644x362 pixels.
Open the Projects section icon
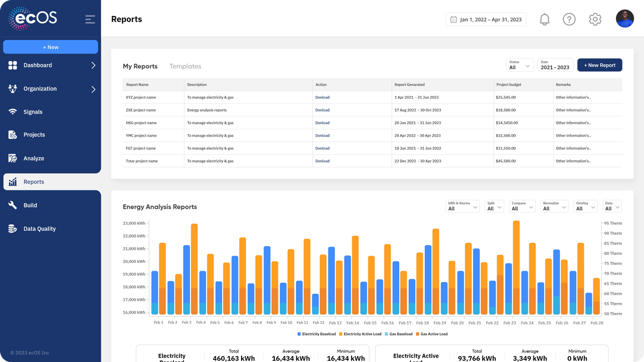pyautogui.click(x=13, y=135)
